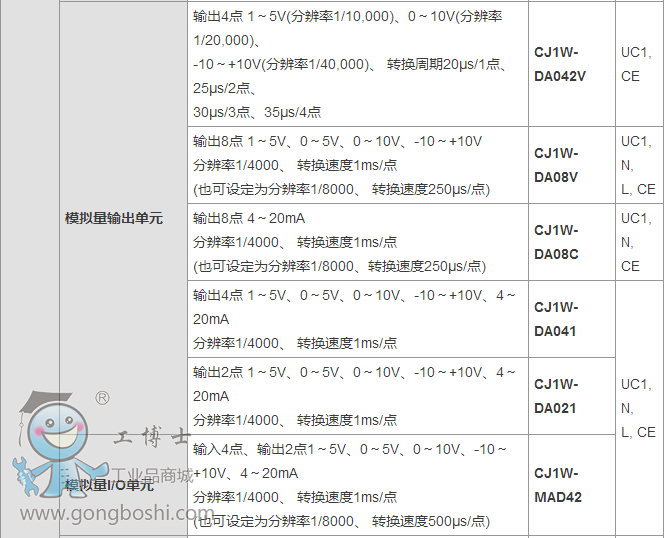
Task: Click the 模拟量输出单元 category header
Action: point(113,217)
